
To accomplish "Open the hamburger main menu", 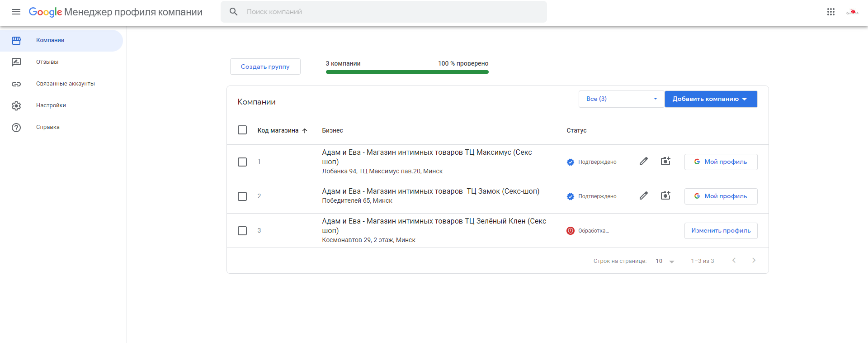I will pyautogui.click(x=16, y=12).
